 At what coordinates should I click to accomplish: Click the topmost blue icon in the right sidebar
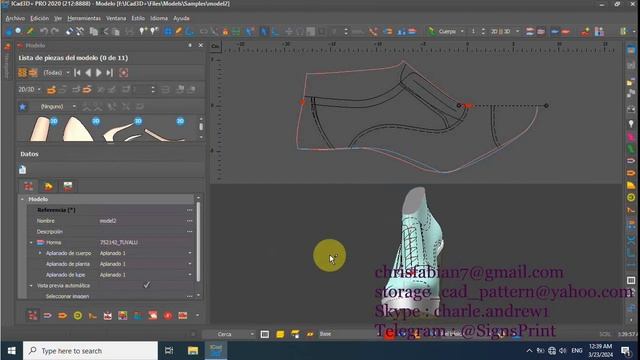pos(631,51)
